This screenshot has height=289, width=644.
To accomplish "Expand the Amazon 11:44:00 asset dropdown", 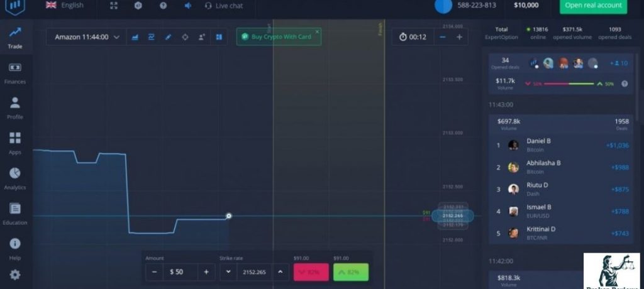I will click(87, 37).
